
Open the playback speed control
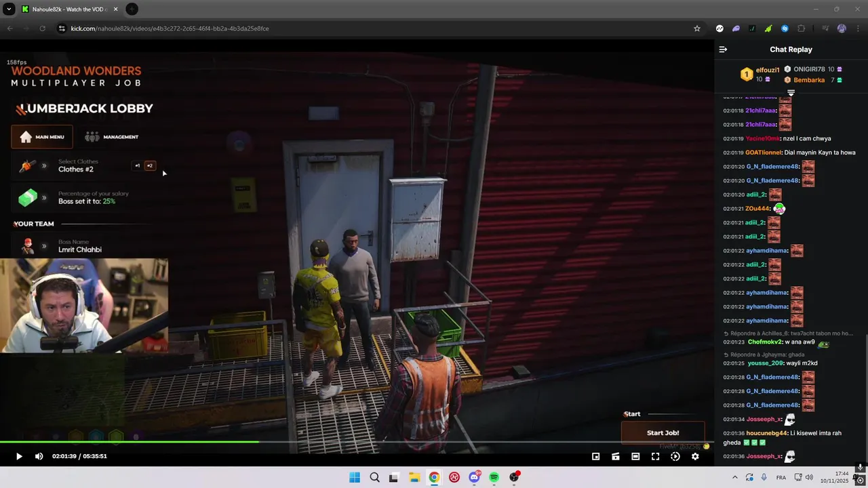(675, 456)
